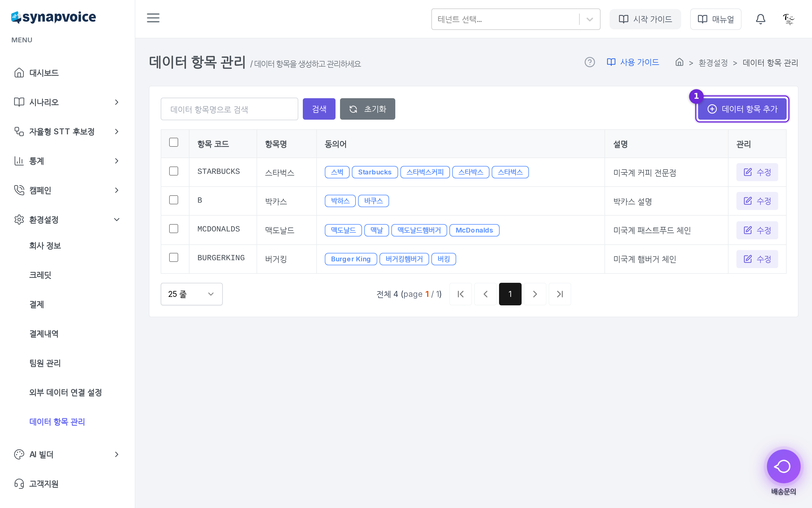Click the 자율형 STT 후보정 icon
Image resolution: width=812 pixels, height=508 pixels.
[x=19, y=131]
